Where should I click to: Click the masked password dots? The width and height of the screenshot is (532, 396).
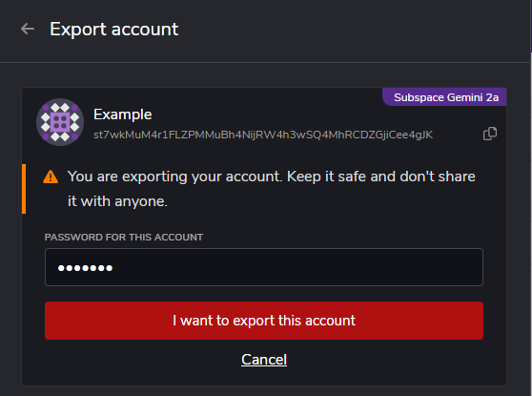(x=85, y=268)
